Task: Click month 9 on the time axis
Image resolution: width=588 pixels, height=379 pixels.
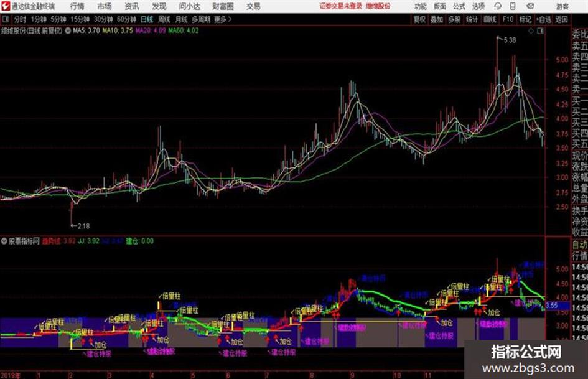Action: click(x=353, y=375)
